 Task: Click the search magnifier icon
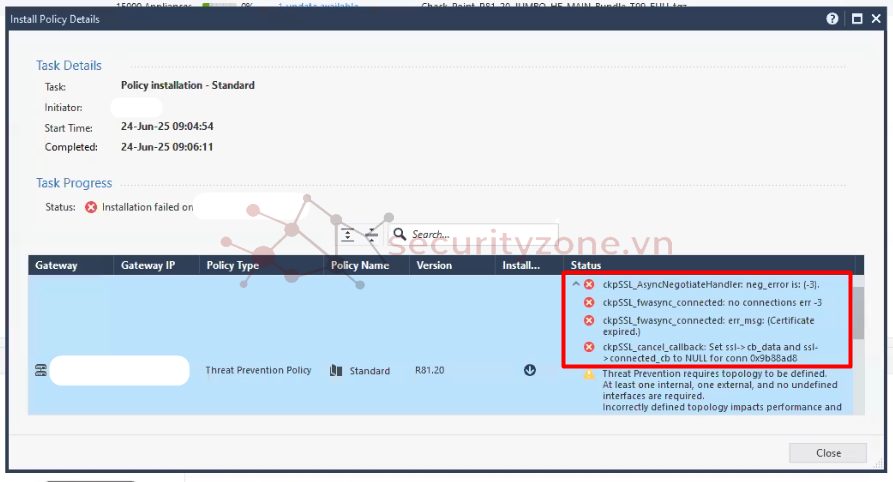click(x=400, y=234)
